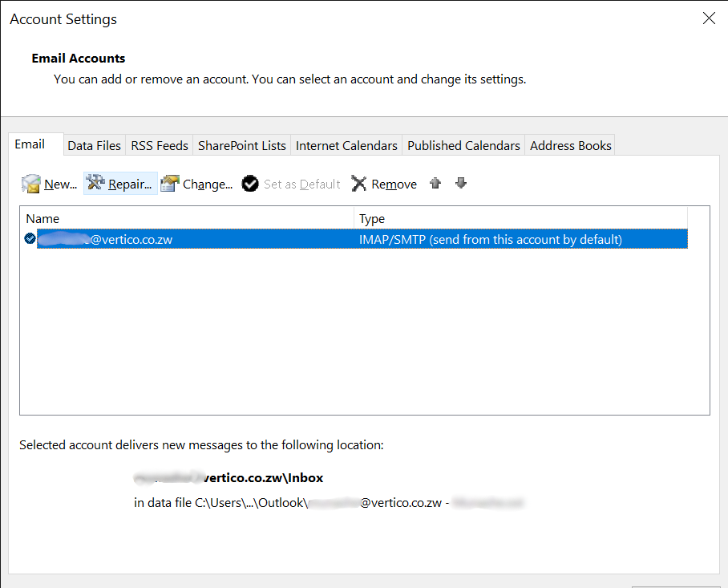
Task: Close the Account Settings dialog
Action: (x=709, y=18)
